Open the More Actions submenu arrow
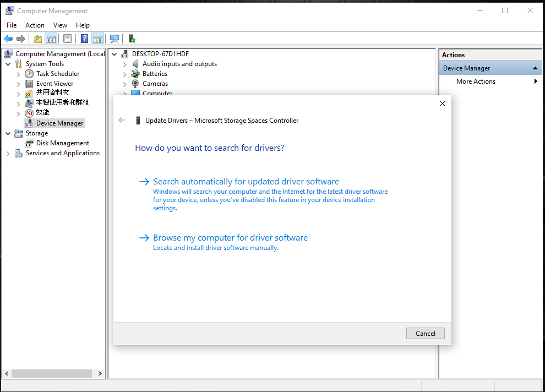The width and height of the screenshot is (545, 392). [x=536, y=81]
